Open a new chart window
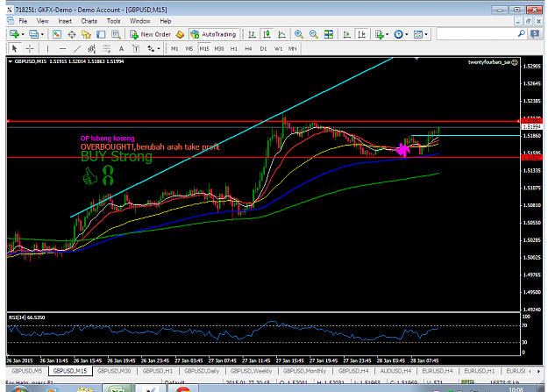This screenshot has height=392, width=548. tap(14, 34)
